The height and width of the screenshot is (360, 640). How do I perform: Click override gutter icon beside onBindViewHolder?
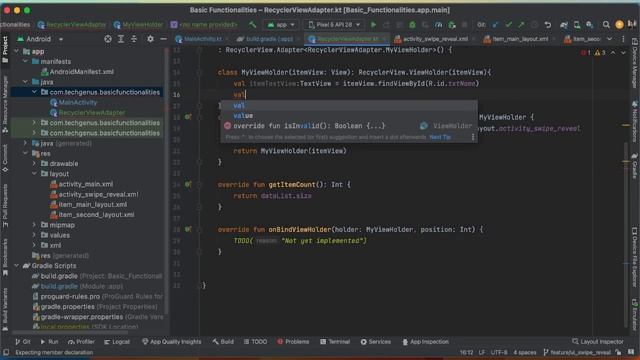point(187,229)
